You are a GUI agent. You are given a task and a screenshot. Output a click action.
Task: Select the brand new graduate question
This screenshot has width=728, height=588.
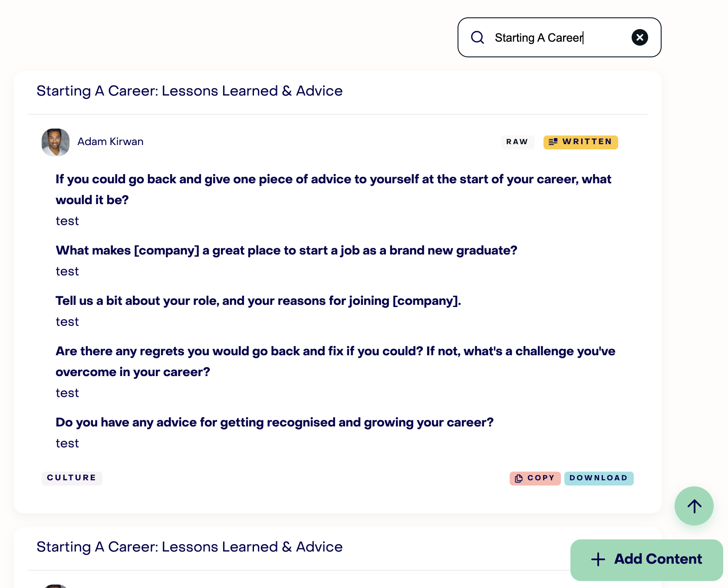pos(287,251)
